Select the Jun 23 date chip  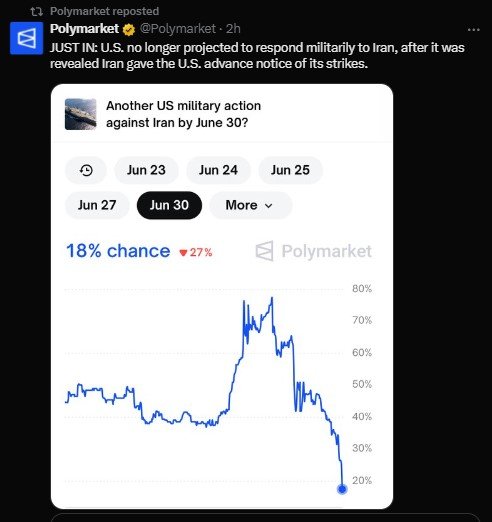tap(146, 170)
